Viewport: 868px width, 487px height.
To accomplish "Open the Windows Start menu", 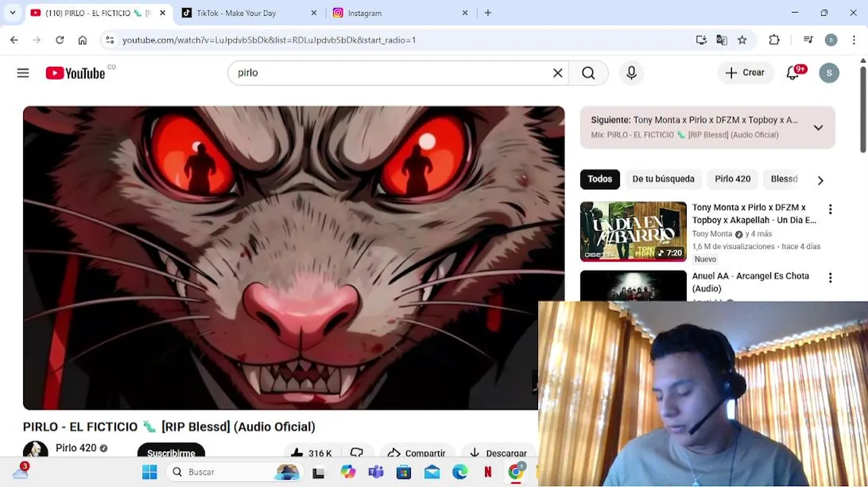I will point(149,472).
